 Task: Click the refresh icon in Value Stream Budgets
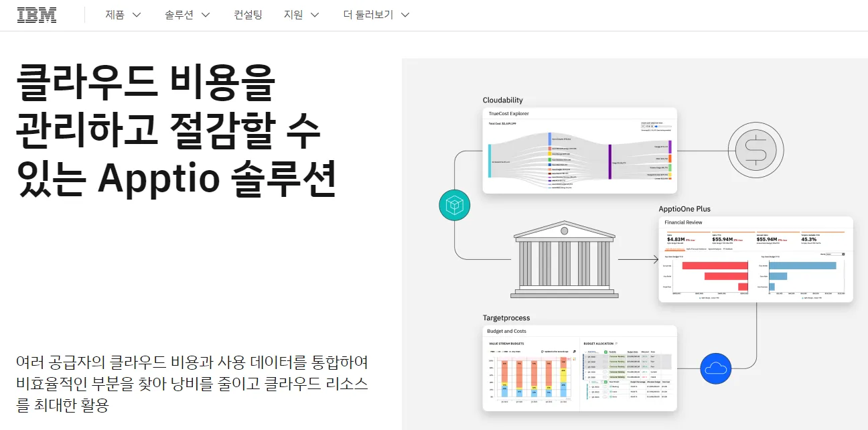coord(542,352)
